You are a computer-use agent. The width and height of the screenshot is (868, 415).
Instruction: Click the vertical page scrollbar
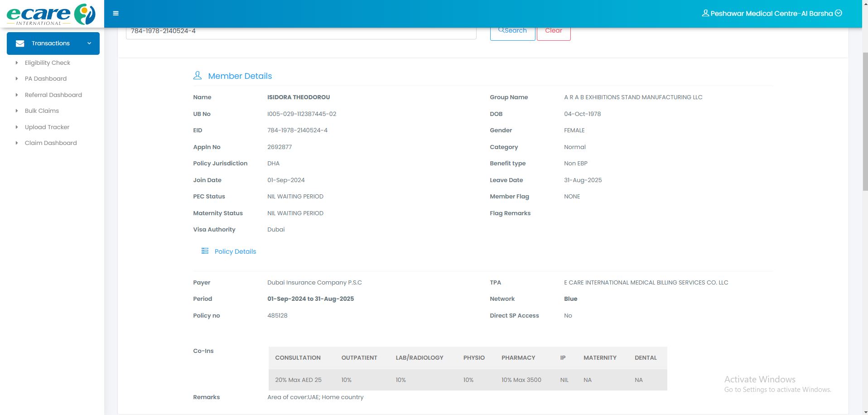click(x=864, y=122)
